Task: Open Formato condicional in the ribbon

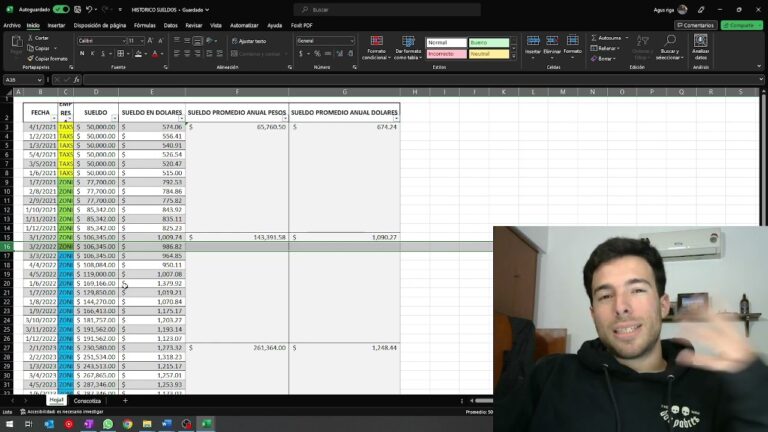Action: coord(376,48)
